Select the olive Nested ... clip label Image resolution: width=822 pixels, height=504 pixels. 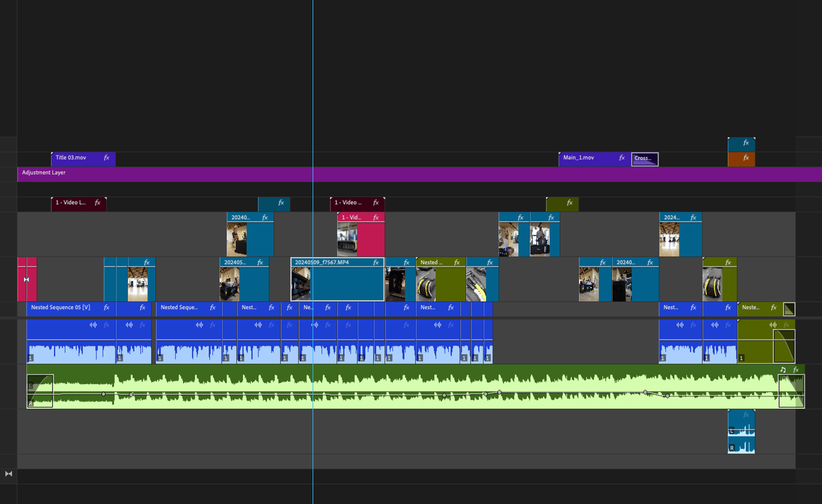click(x=432, y=263)
